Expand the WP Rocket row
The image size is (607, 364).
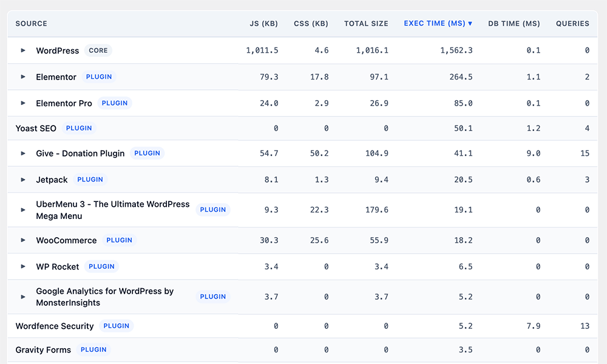coord(23,266)
